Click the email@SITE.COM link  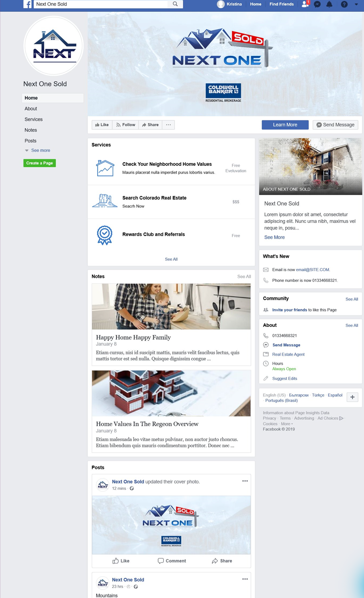tap(313, 270)
